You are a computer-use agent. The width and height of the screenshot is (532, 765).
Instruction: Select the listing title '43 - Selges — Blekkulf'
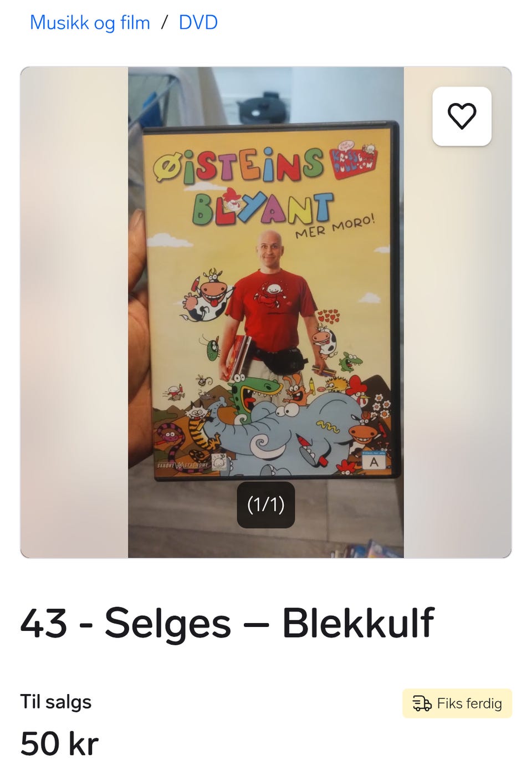[x=227, y=623]
